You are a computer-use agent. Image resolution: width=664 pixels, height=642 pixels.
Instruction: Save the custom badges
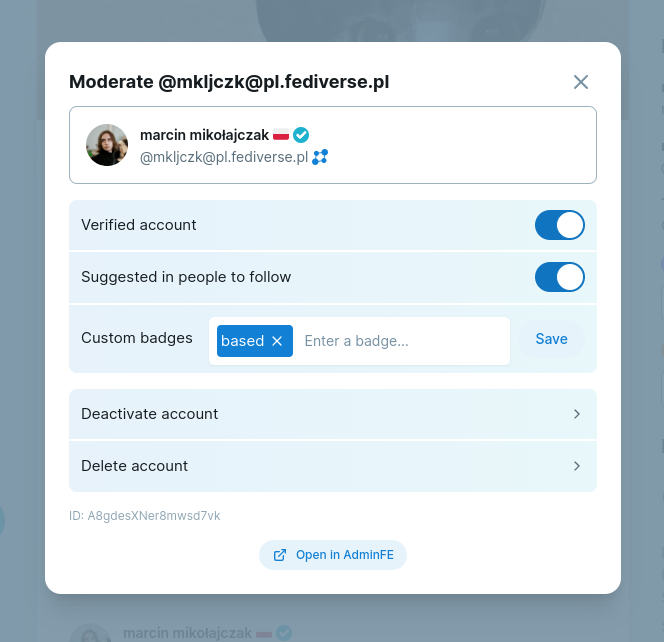551,339
